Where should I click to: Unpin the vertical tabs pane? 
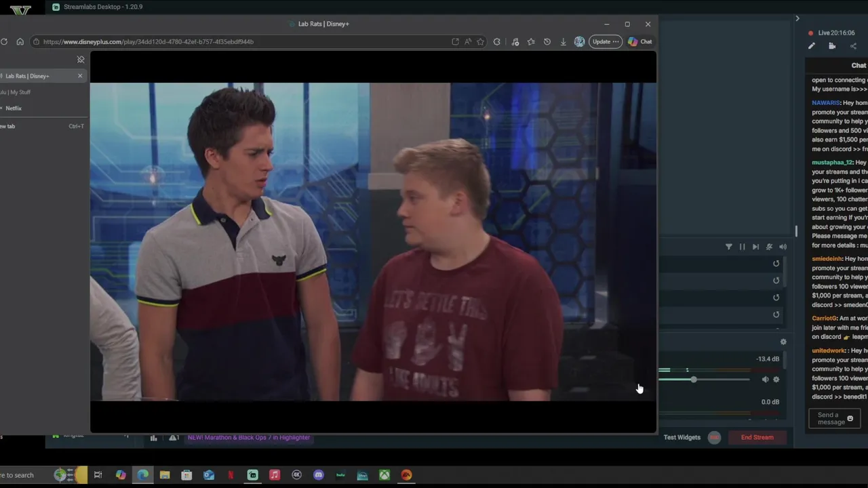pos(81,60)
